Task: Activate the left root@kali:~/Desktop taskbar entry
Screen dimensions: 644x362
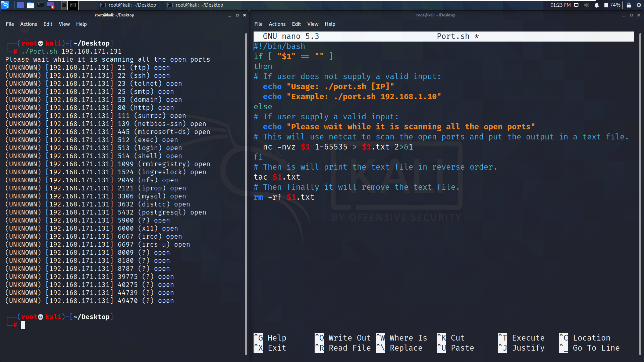Action: (128, 5)
